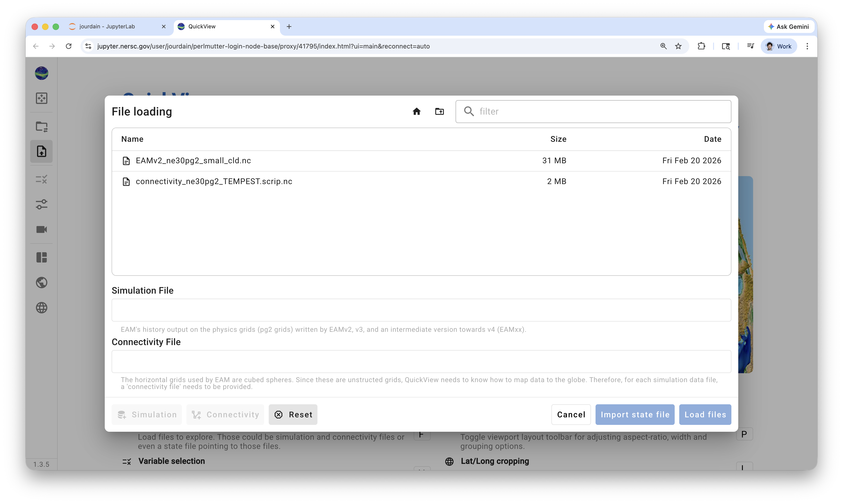Image resolution: width=843 pixels, height=504 pixels.
Task: Open the variable selection sidebar icon
Action: point(41,179)
